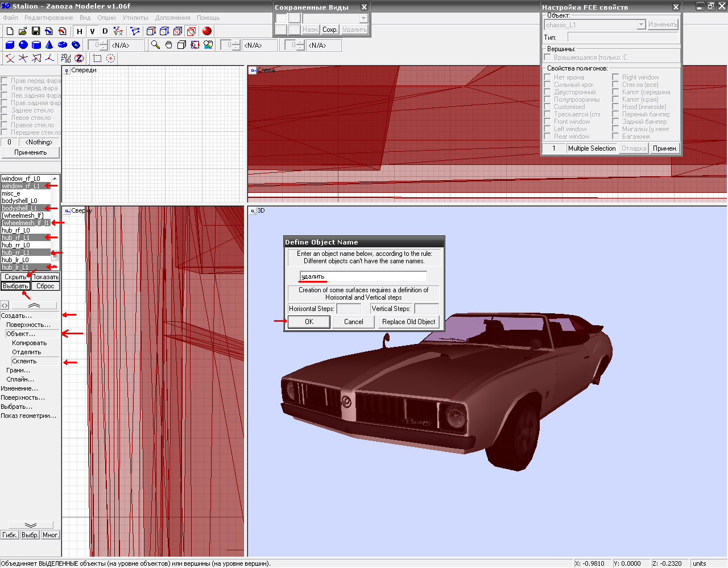Activate the Pan hand tool

[168, 45]
